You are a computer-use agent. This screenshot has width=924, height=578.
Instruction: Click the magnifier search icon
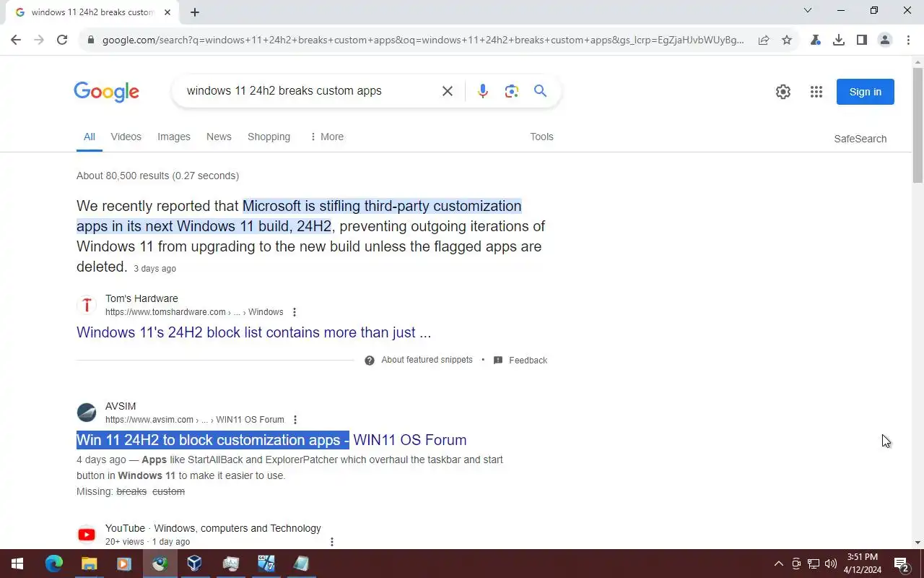click(x=540, y=91)
